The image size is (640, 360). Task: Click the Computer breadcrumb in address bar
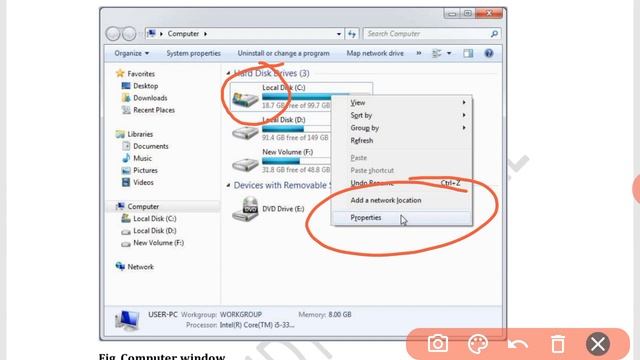pos(183,34)
